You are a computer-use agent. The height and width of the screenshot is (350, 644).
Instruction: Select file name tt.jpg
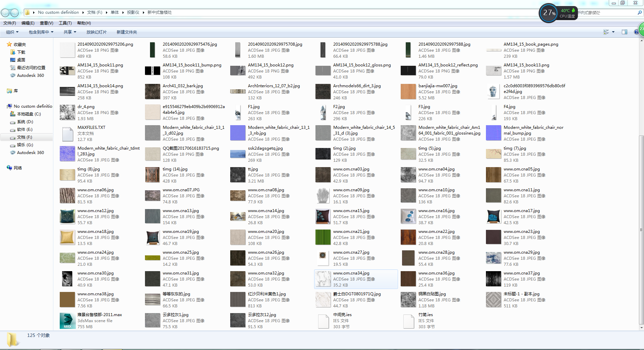[x=253, y=169]
